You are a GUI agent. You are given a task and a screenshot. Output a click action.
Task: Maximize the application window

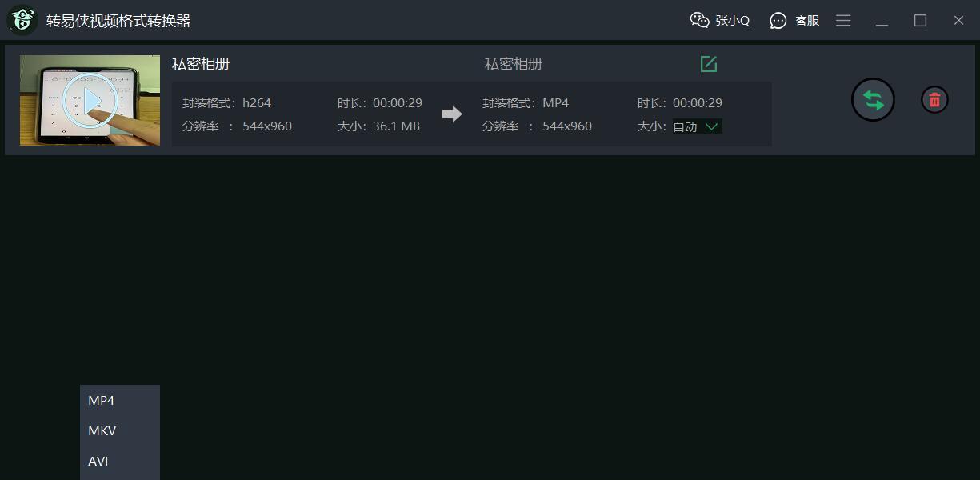coord(920,20)
